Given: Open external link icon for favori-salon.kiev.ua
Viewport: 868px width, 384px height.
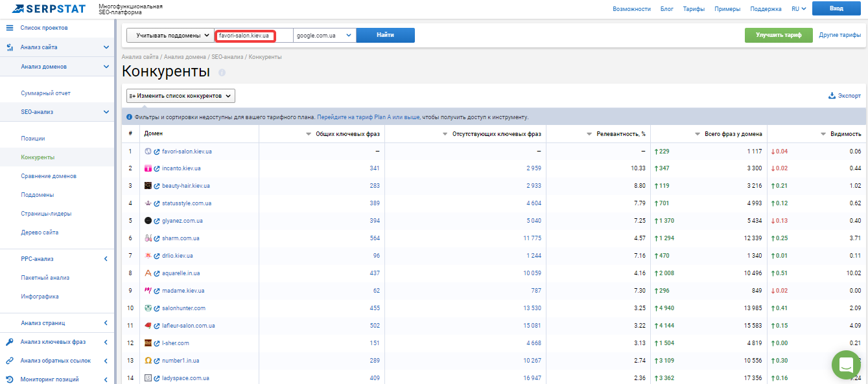Looking at the screenshot, I should click(157, 151).
